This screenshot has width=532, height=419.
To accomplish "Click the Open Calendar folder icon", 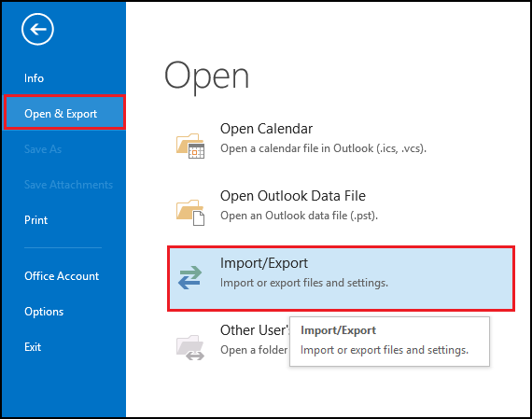I will (190, 146).
